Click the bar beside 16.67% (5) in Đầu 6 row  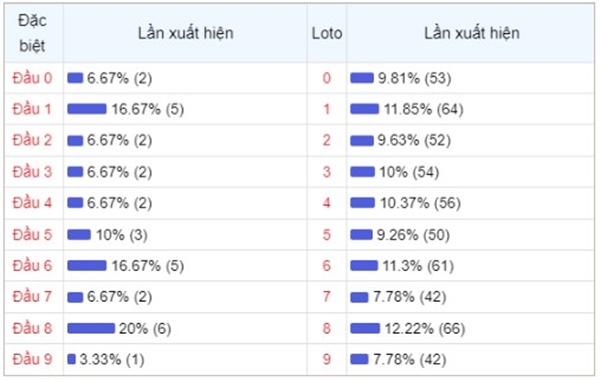coord(87,265)
